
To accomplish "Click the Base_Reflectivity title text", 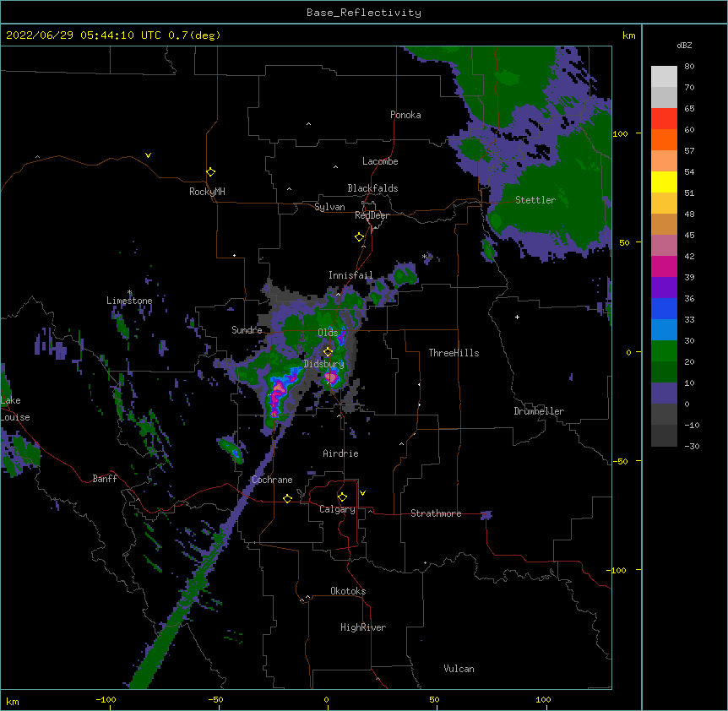I will (x=364, y=13).
